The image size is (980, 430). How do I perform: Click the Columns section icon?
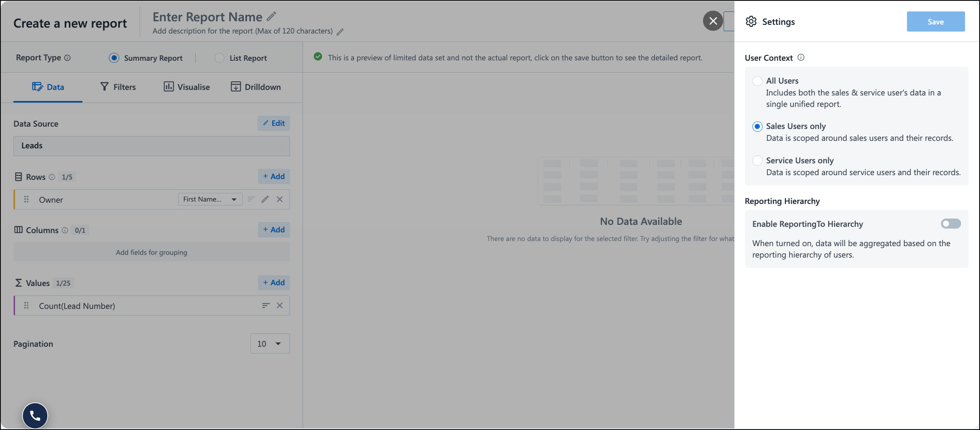click(x=18, y=230)
